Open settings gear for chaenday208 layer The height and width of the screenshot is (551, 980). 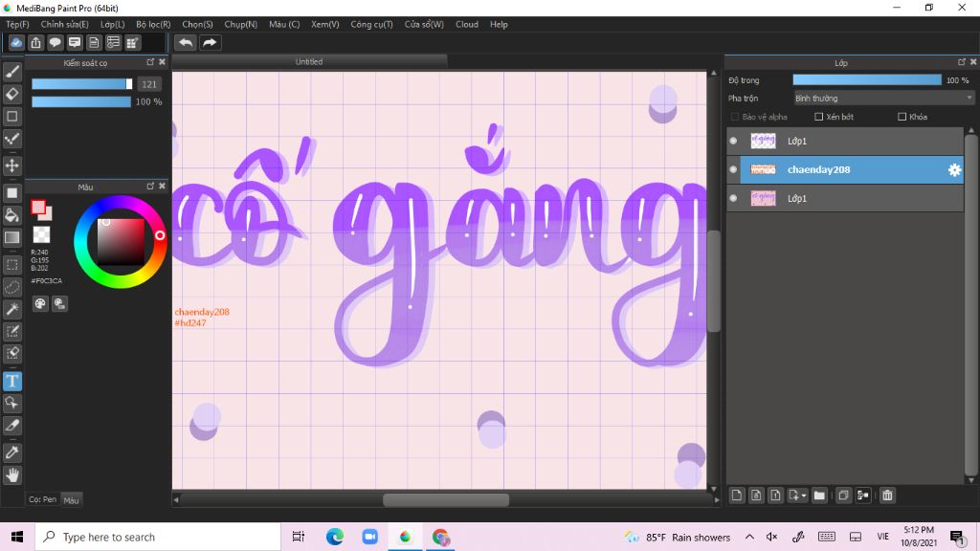[x=954, y=170]
